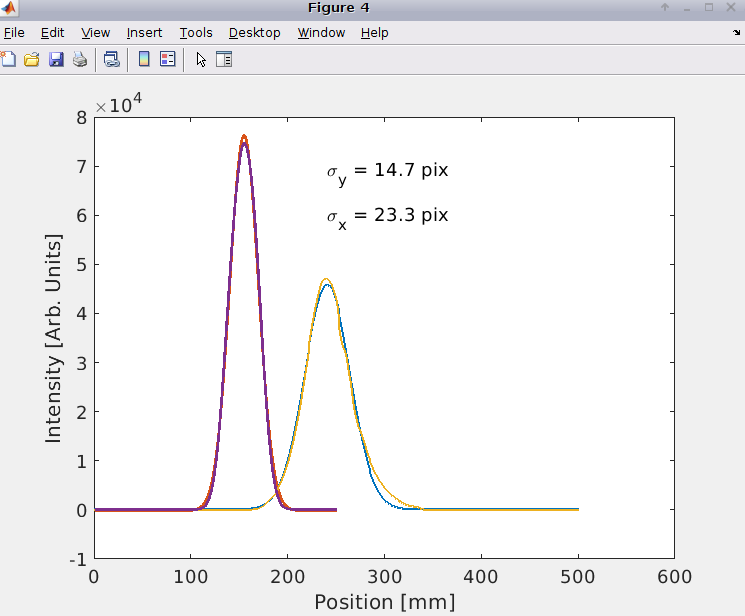The height and width of the screenshot is (616, 745).
Task: Insert a colorbar using the toolbar icon
Action: click(144, 59)
